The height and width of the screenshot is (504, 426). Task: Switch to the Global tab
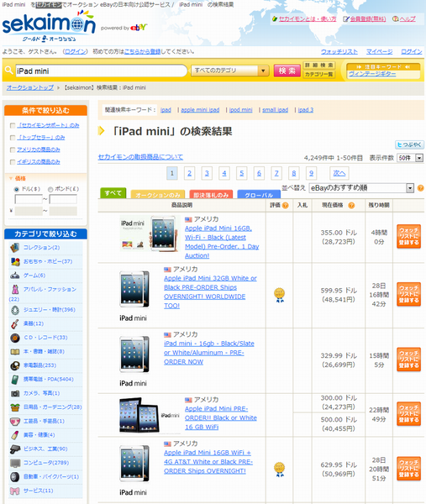point(259,195)
